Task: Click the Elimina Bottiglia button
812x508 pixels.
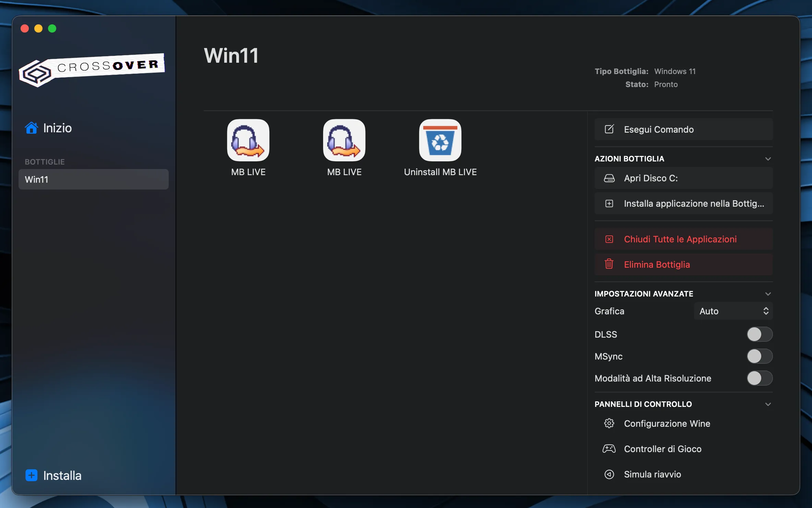Action: tap(684, 264)
